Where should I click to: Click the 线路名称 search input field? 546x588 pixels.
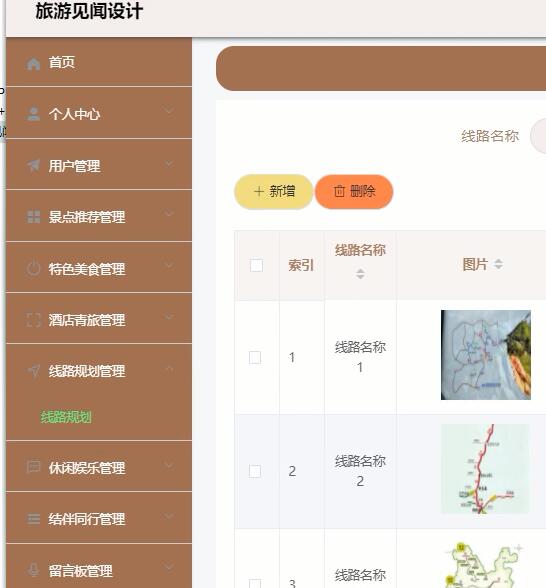point(538,136)
